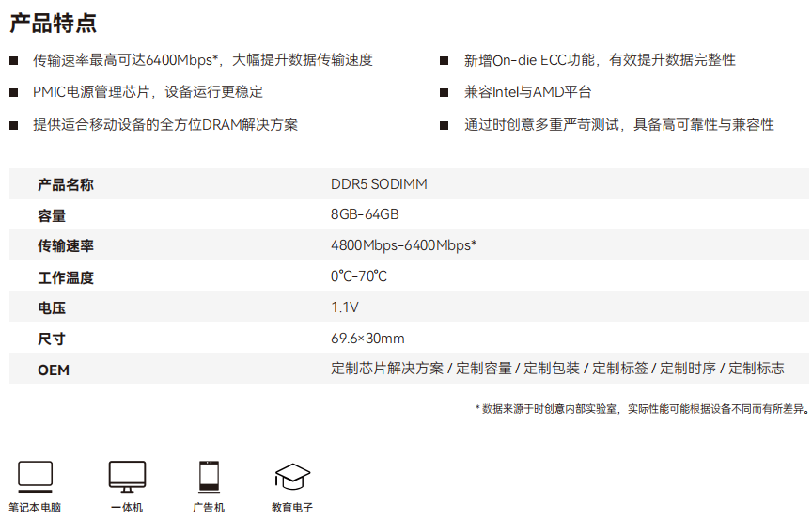Click the bullet about 6400Mbps transfer speed
Viewport: 812px width, 520px height.
point(202,60)
